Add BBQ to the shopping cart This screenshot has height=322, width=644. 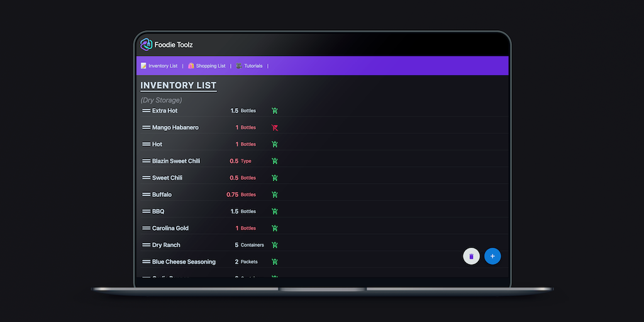click(275, 211)
